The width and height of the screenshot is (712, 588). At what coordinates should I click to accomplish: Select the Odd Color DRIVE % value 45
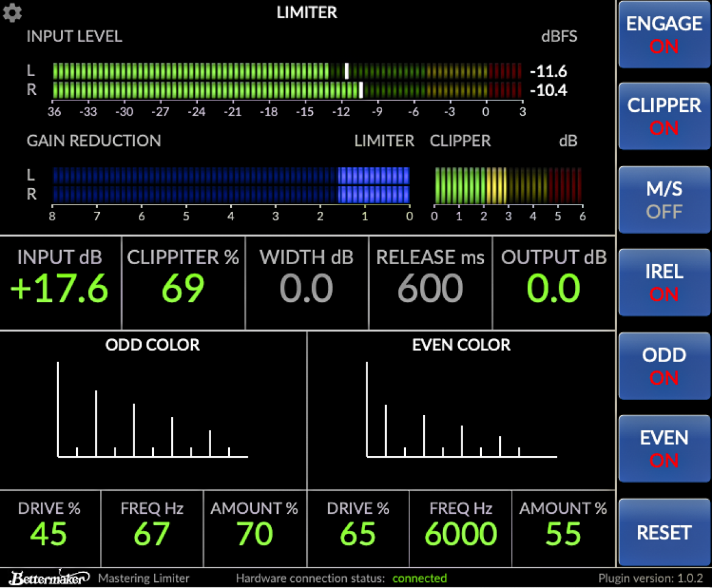pos(49,534)
